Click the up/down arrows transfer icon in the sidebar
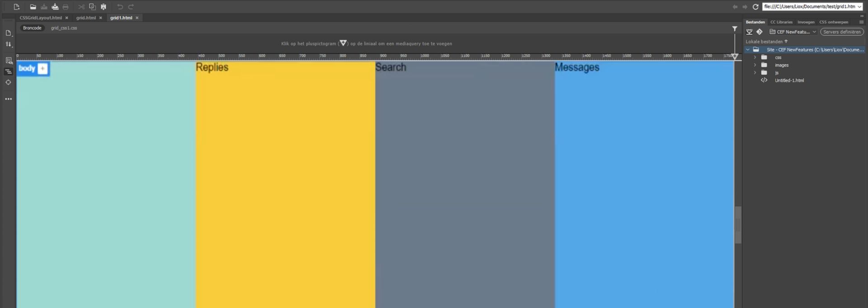This screenshot has width=868, height=308. pos(8,44)
